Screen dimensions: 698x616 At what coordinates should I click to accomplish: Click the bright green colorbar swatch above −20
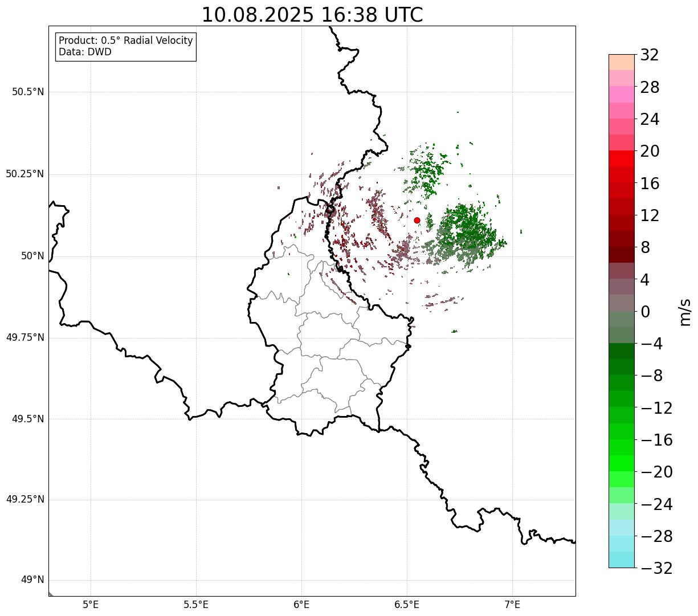[622, 464]
